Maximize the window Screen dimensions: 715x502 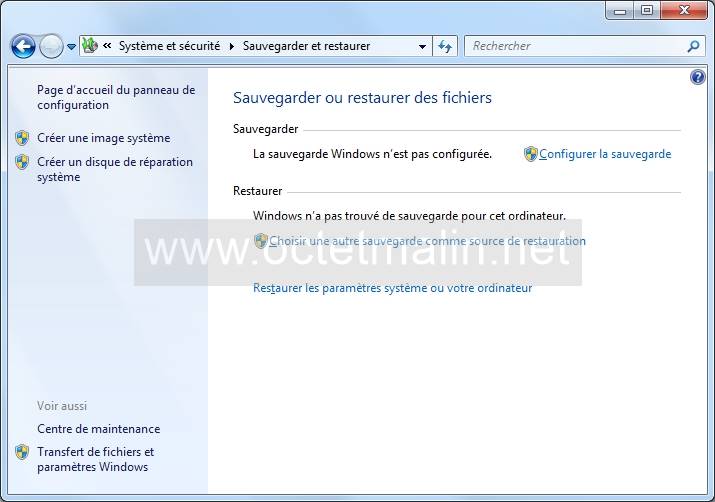click(x=647, y=10)
